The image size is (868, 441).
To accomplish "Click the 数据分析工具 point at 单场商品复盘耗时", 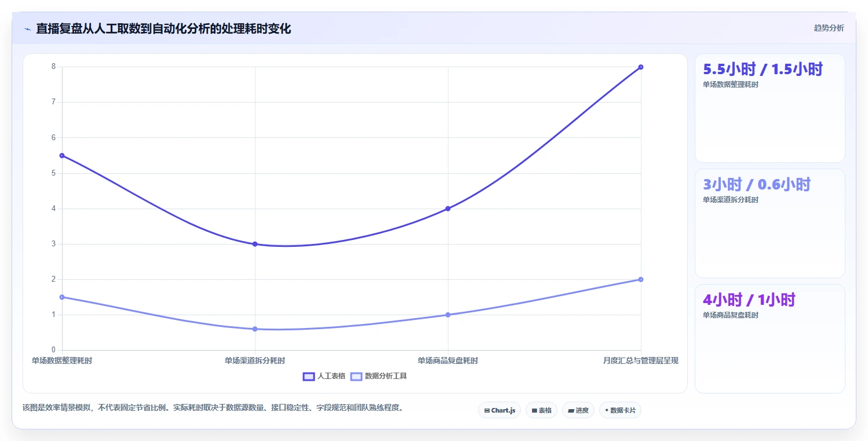I will [448, 315].
